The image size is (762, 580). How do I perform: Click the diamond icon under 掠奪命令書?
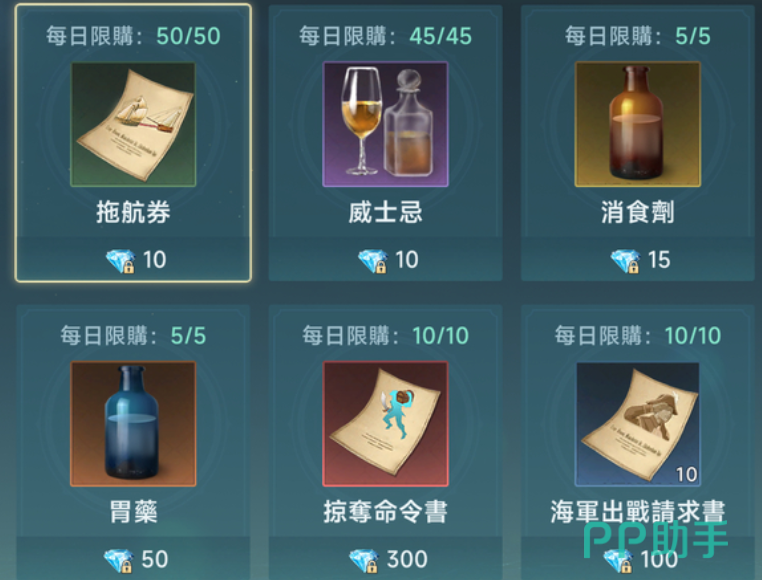tap(364, 561)
